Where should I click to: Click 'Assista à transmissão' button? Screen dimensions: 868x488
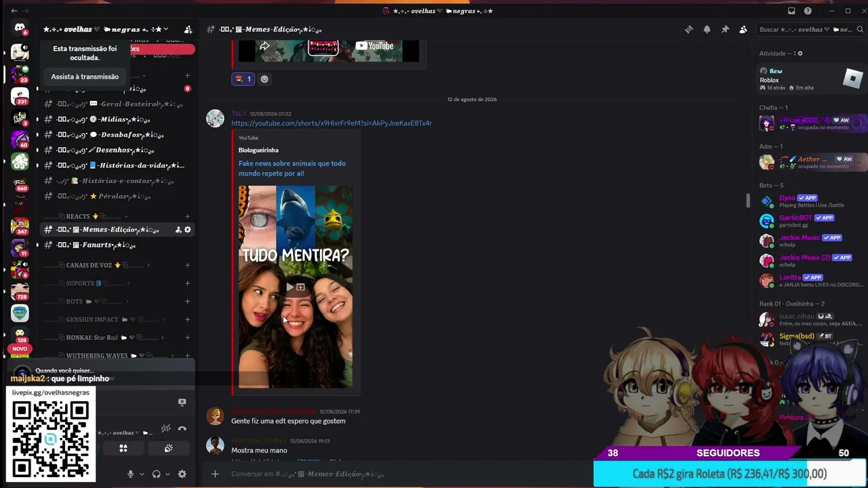click(85, 77)
